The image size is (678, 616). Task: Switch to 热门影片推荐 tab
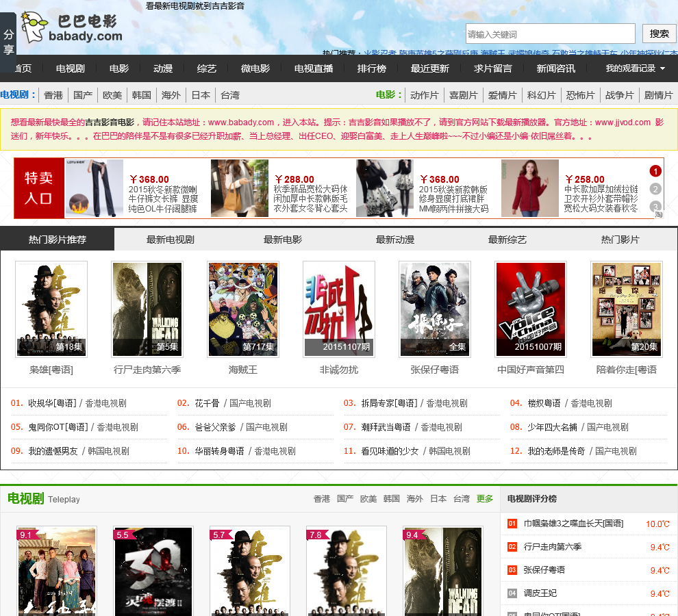tap(57, 240)
